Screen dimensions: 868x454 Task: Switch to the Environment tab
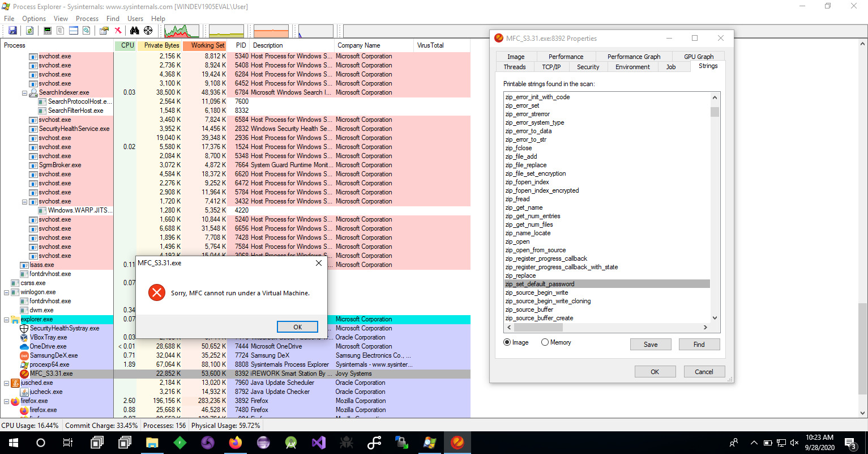(632, 67)
